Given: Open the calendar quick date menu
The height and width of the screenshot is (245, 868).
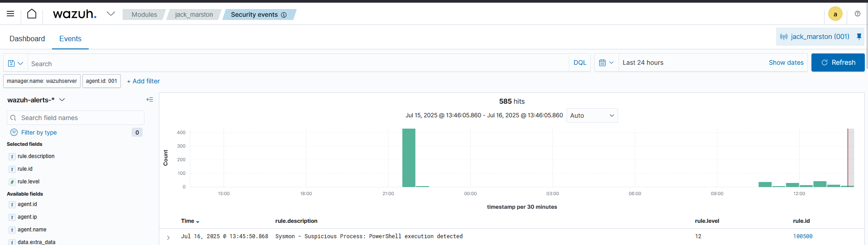Looking at the screenshot, I should [606, 63].
